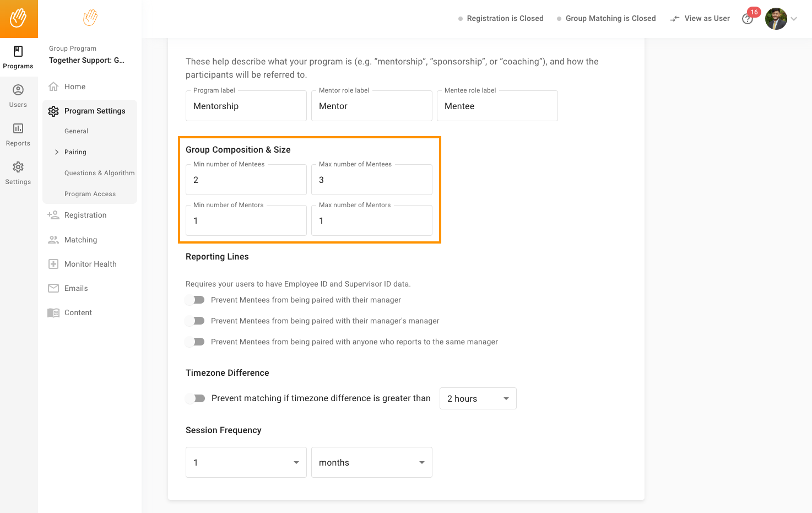812x513 pixels.
Task: Open Questions & Algorithm settings
Action: [100, 173]
